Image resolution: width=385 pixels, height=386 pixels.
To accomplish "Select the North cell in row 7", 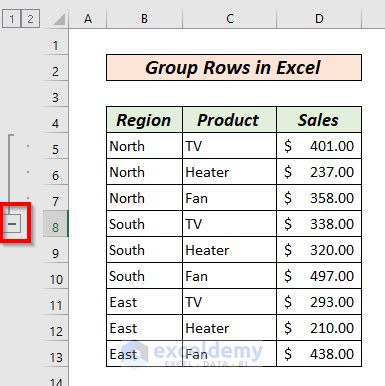I will [144, 198].
